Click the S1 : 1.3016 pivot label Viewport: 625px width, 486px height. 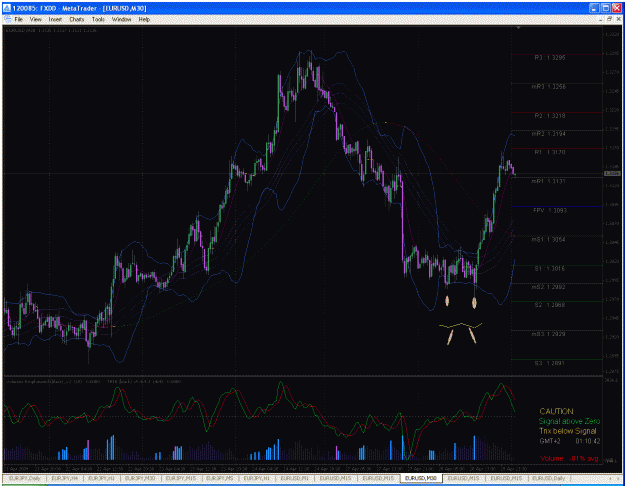click(549, 269)
